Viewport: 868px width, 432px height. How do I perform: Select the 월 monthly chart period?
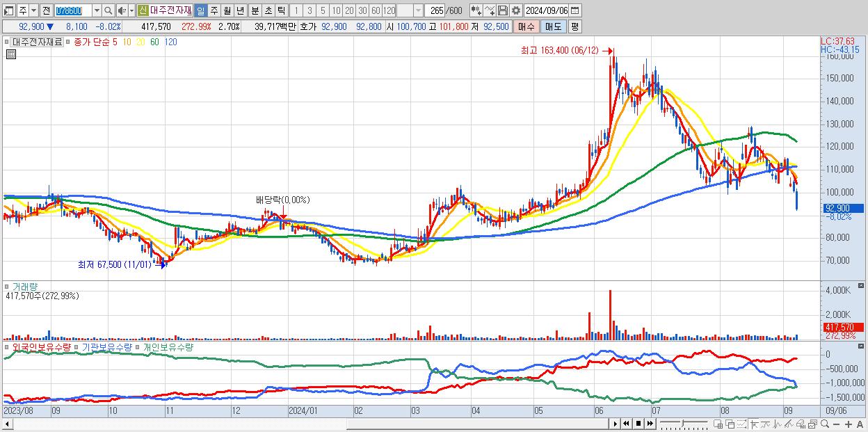pyautogui.click(x=227, y=11)
